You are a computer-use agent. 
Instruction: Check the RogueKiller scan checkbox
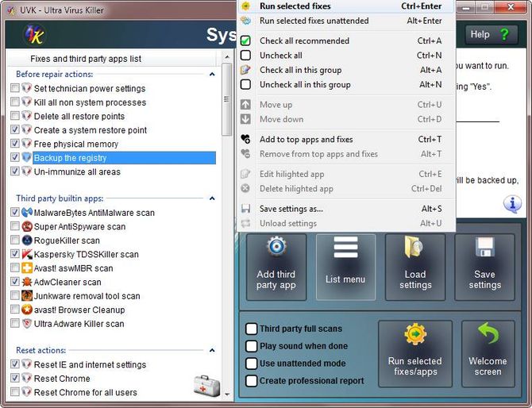click(x=15, y=241)
